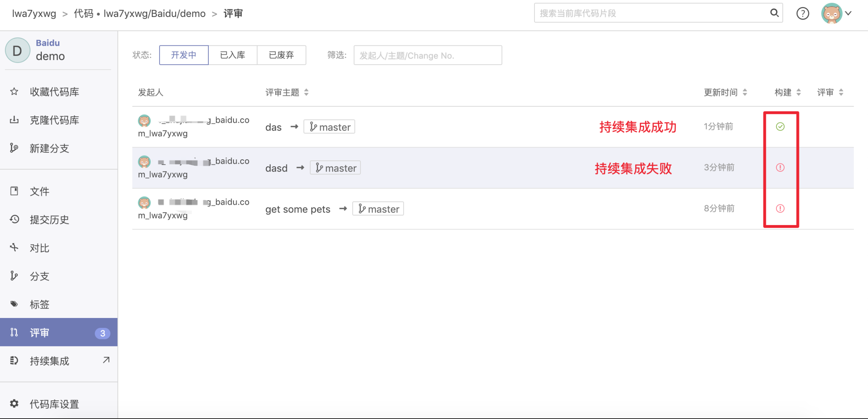
Task: Sort by 更新时间 column arrows
Action: tap(745, 92)
